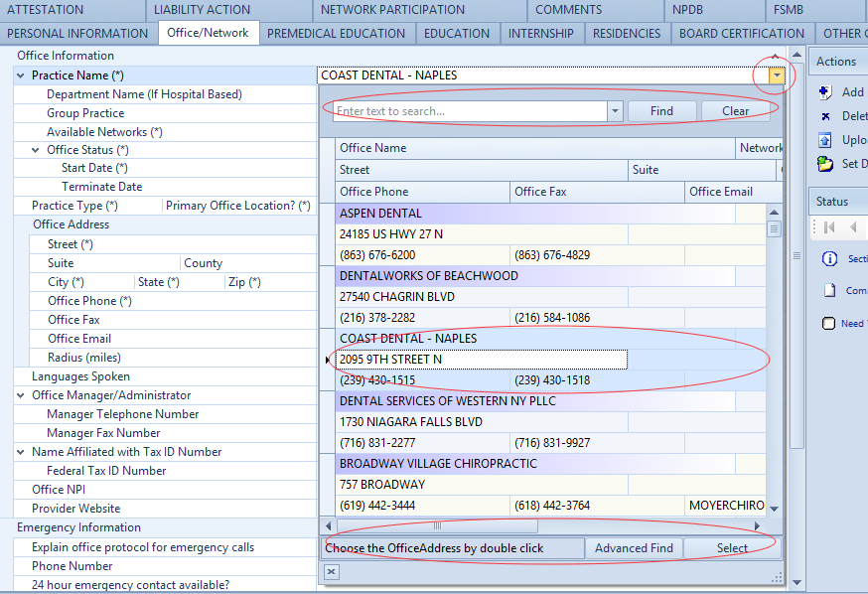Image resolution: width=868 pixels, height=594 pixels.
Task: Switch to PERSONAL INFORMATION tab
Action: (x=77, y=34)
